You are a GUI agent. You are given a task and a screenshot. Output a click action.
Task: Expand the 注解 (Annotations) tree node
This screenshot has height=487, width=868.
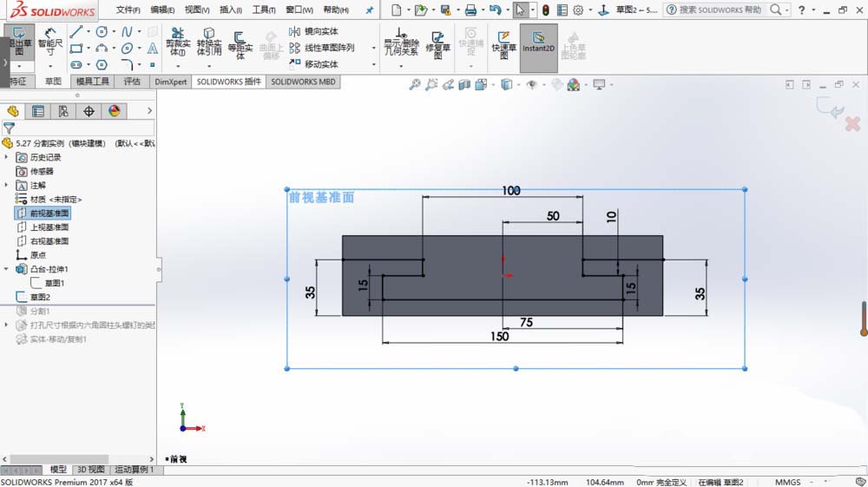[x=7, y=185]
